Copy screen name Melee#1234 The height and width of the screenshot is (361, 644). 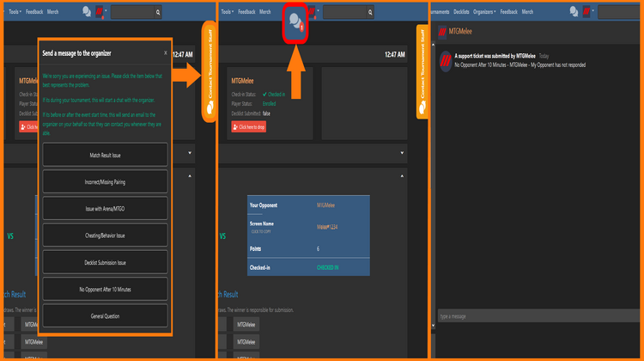click(x=327, y=227)
